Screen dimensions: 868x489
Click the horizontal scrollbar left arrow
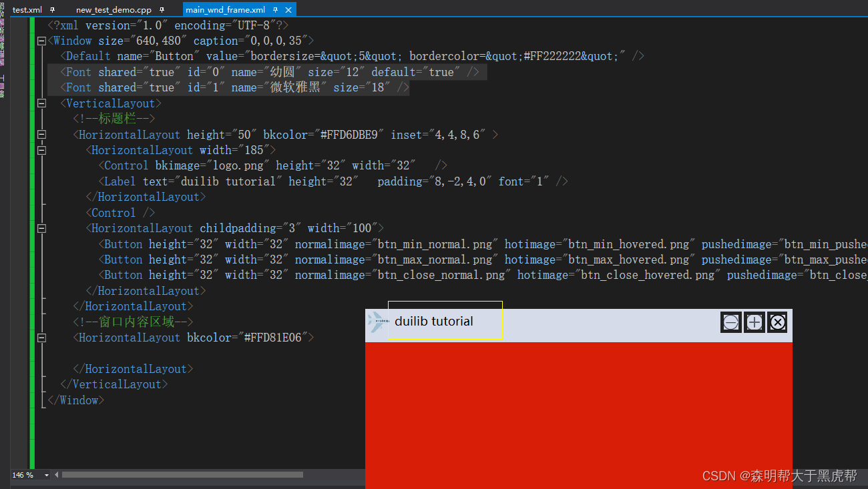(57, 475)
